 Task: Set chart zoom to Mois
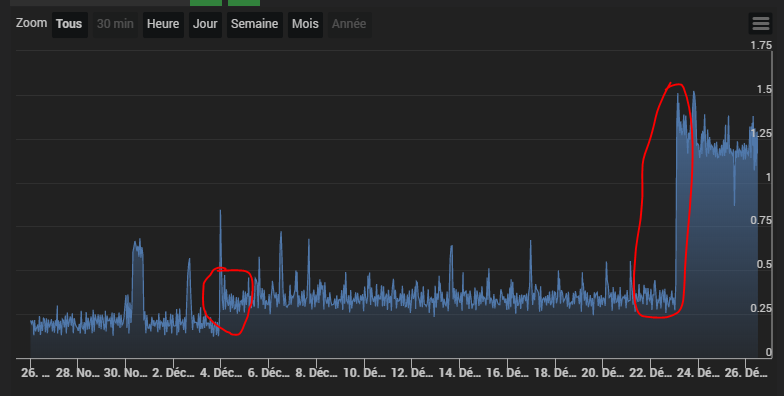305,24
